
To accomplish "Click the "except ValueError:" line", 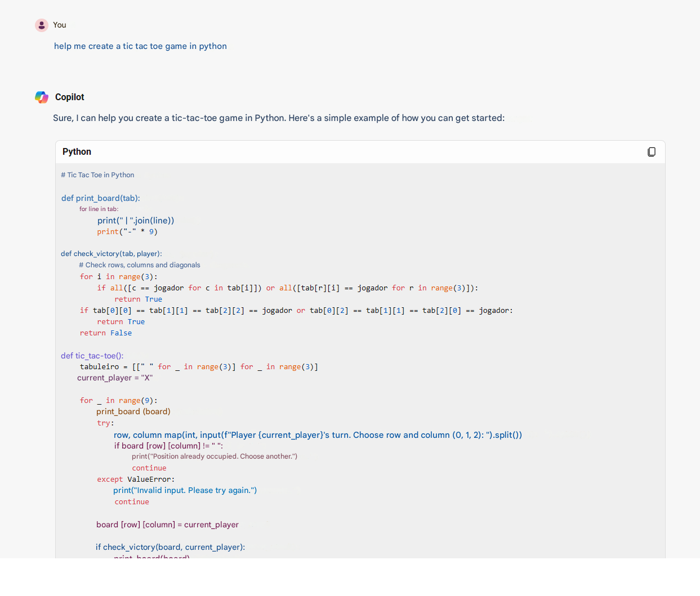I will (136, 480).
